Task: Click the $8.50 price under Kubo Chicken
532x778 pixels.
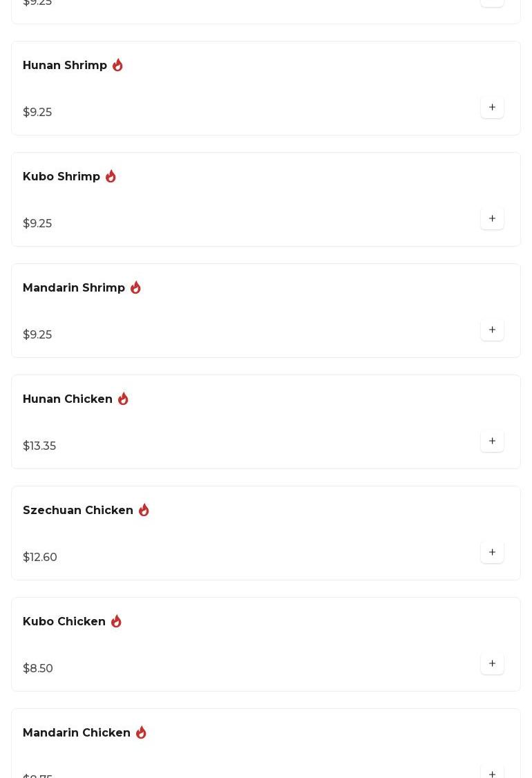Action: [x=38, y=669]
